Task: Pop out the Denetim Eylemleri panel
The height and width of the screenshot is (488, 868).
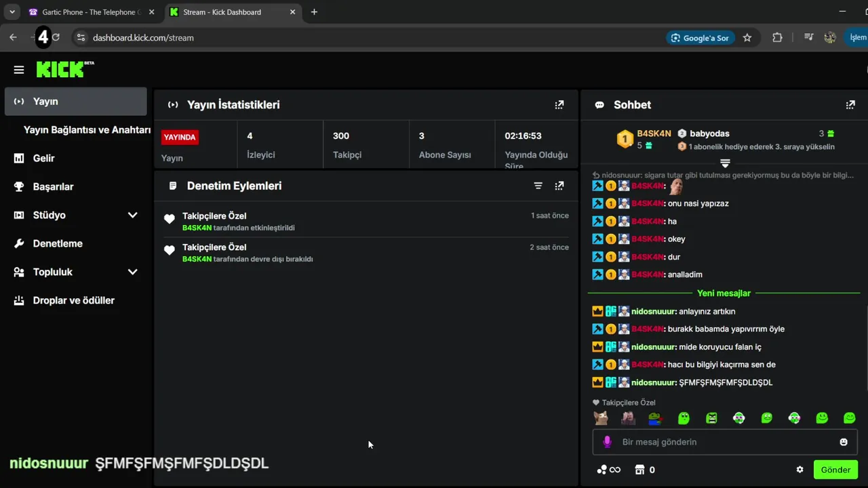Action: click(x=559, y=186)
